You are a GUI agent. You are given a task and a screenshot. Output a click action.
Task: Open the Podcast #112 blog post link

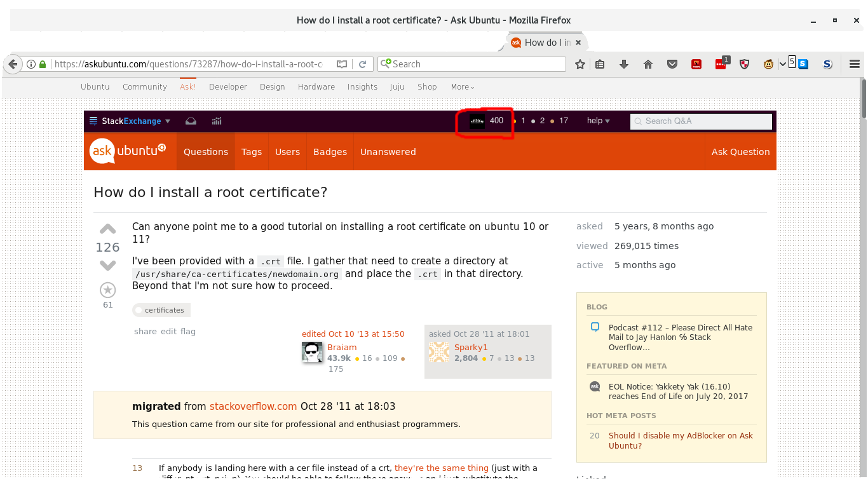pos(680,337)
